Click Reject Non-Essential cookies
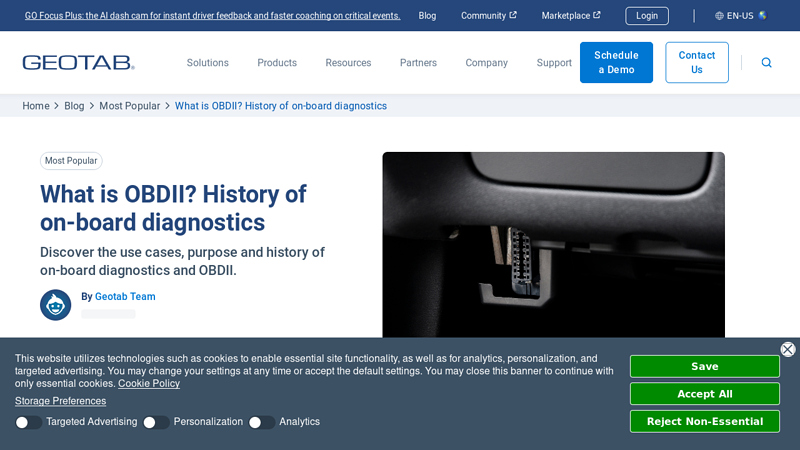Image resolution: width=800 pixels, height=450 pixels. click(x=705, y=421)
